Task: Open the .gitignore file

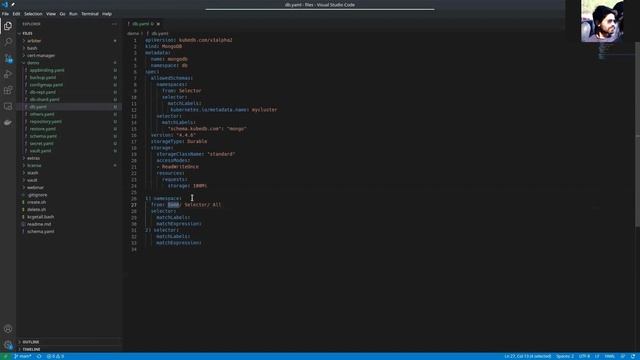Action: 37,195
